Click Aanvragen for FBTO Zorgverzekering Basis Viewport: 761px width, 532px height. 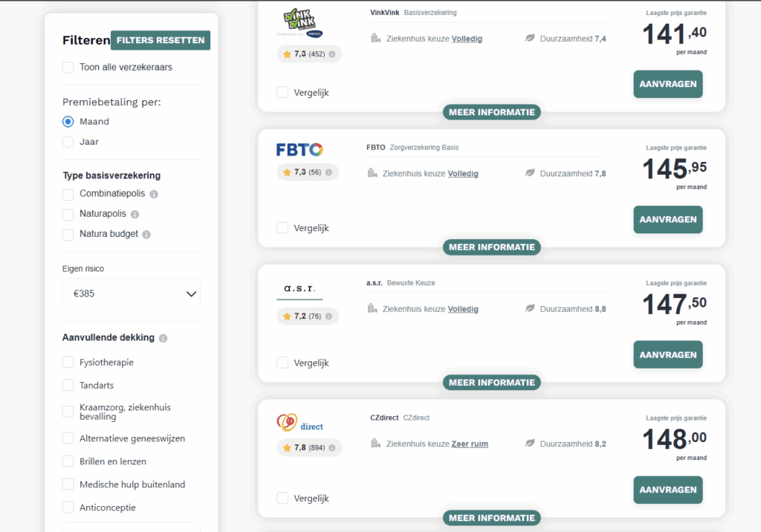pyautogui.click(x=667, y=220)
